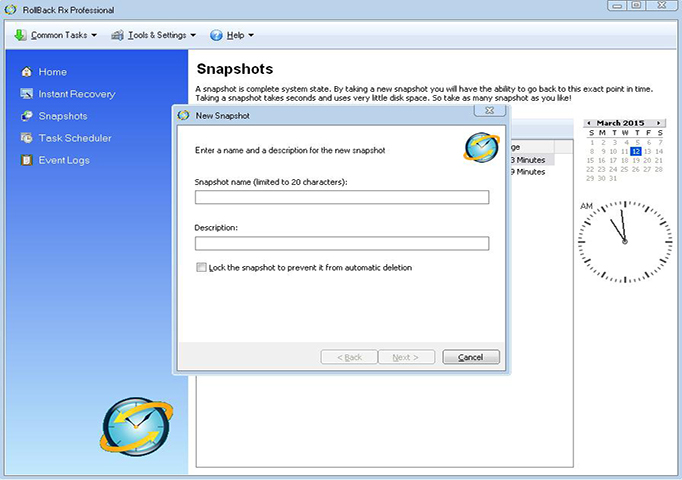
Task: Click the Home icon in sidebar
Action: point(27,72)
